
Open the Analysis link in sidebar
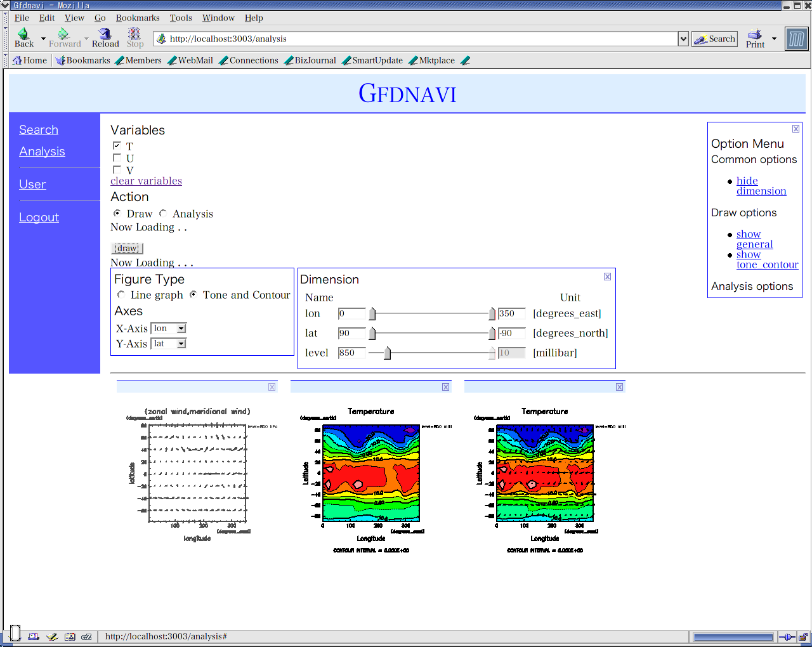click(42, 151)
